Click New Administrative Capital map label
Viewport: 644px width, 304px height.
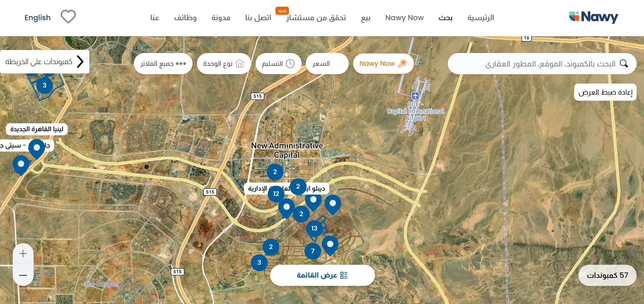(287, 150)
